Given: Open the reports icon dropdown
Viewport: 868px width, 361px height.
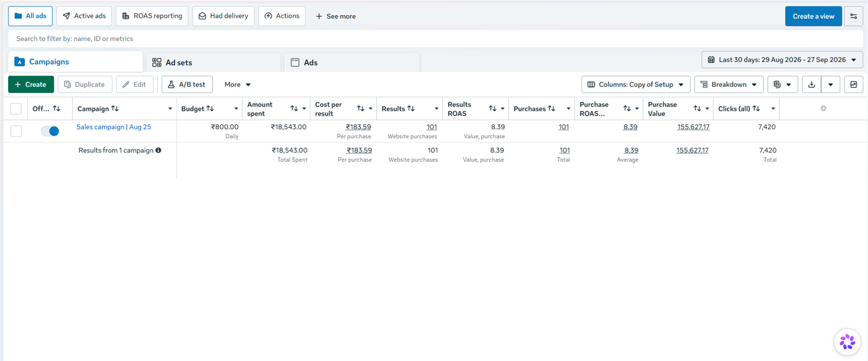Looking at the screenshot, I should tap(782, 85).
